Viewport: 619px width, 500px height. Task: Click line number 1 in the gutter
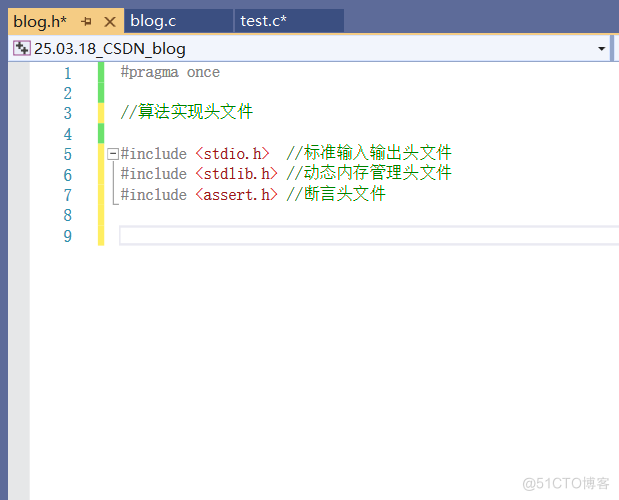click(68, 73)
